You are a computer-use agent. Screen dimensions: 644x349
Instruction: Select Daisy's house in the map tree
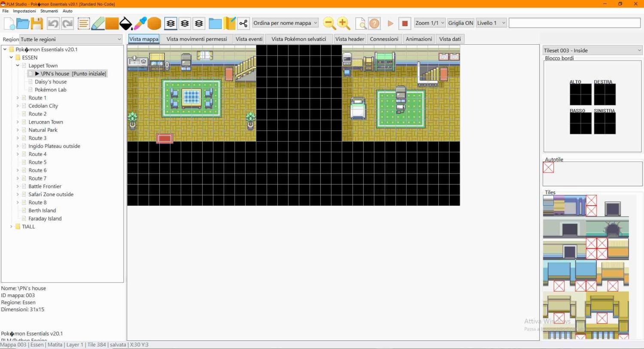pyautogui.click(x=51, y=82)
